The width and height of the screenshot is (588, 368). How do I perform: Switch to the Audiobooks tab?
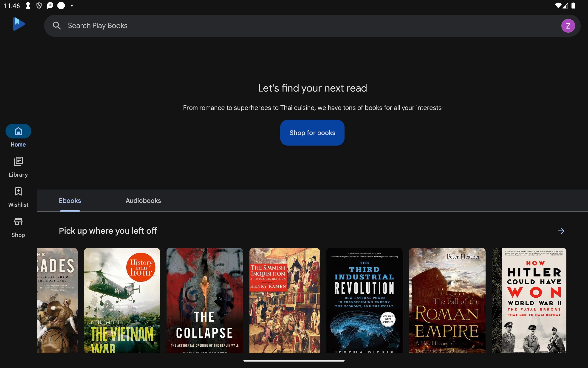(x=143, y=201)
